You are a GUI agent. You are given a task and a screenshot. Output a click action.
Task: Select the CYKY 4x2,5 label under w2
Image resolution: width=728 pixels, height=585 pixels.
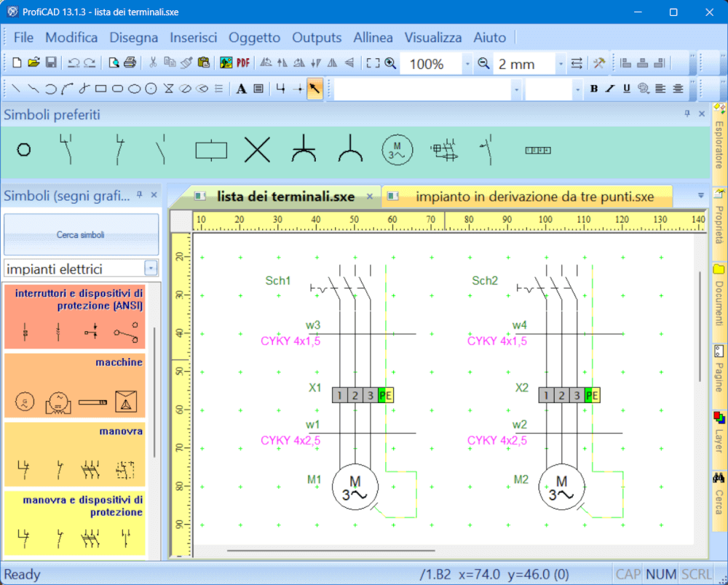(x=496, y=440)
